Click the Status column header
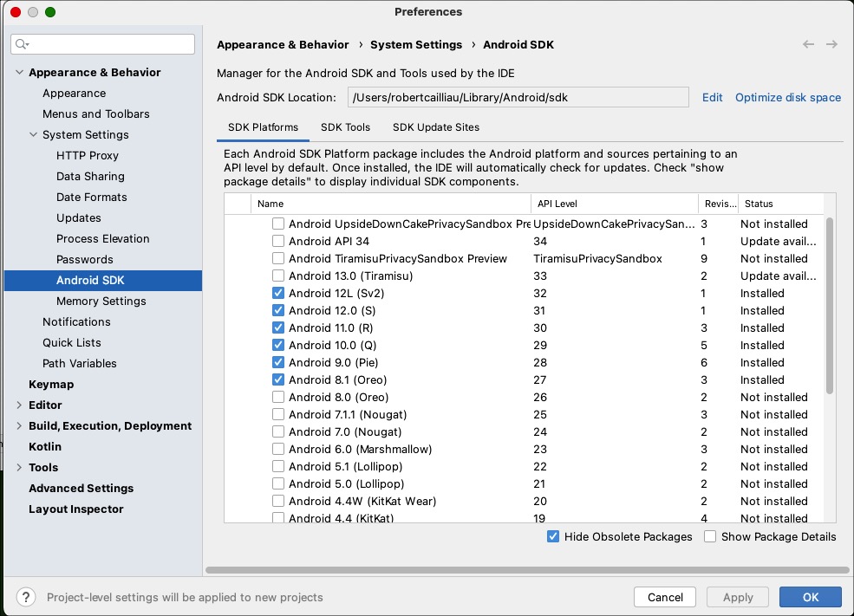 point(781,204)
